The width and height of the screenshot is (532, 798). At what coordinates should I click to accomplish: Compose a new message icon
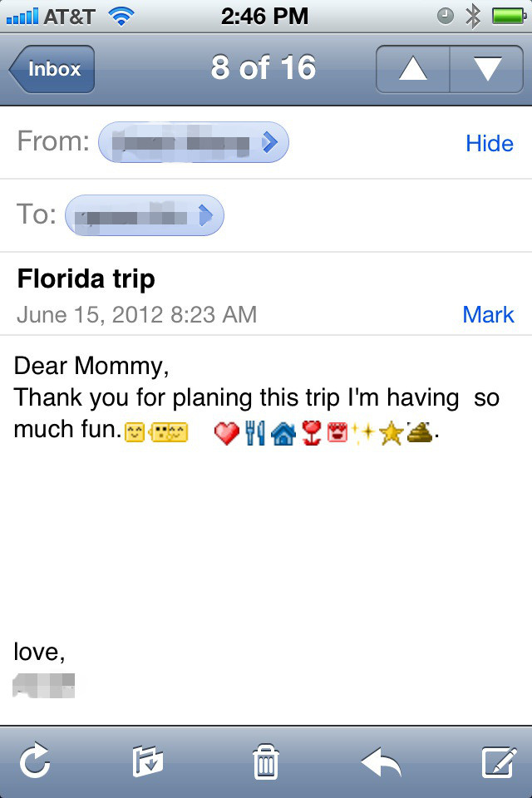pos(500,761)
